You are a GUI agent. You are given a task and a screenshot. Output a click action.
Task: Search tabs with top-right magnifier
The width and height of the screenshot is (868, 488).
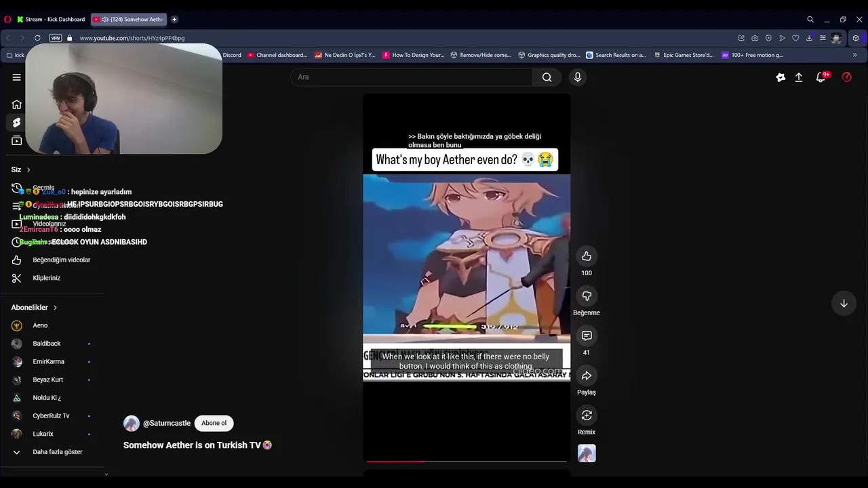coord(810,19)
